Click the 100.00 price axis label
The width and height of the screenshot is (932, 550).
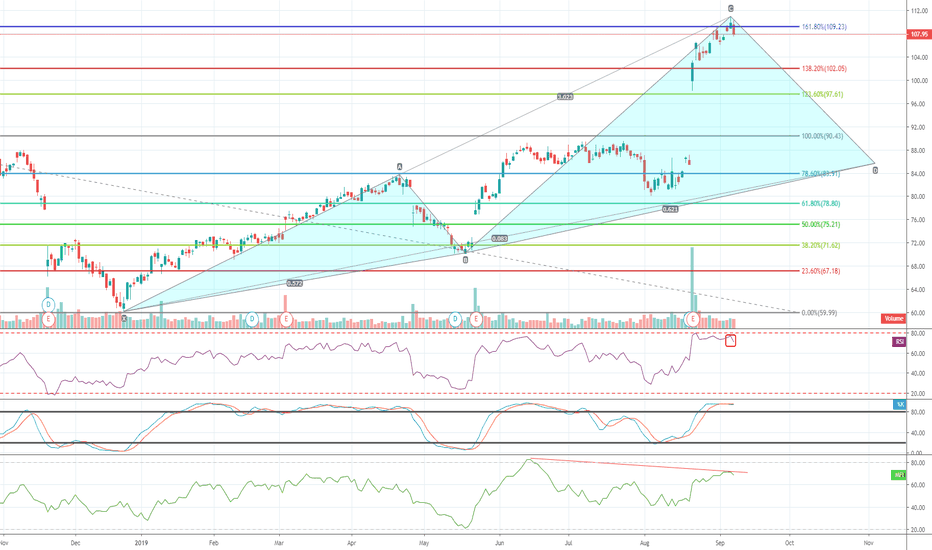[919, 81]
